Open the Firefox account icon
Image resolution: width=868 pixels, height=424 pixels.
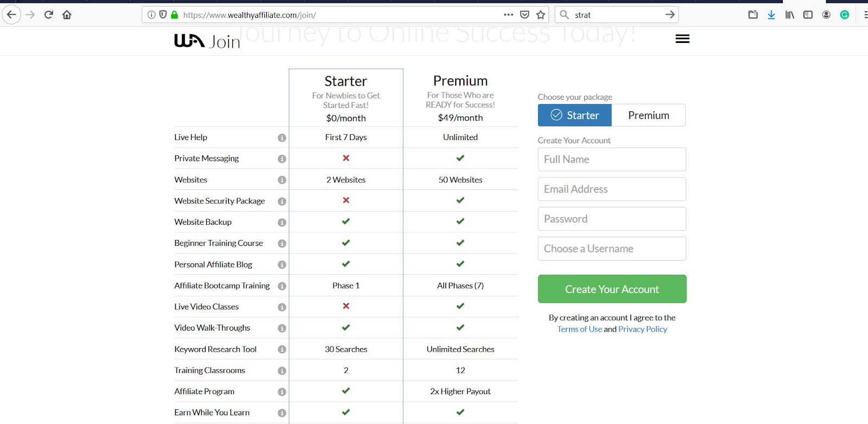(826, 15)
